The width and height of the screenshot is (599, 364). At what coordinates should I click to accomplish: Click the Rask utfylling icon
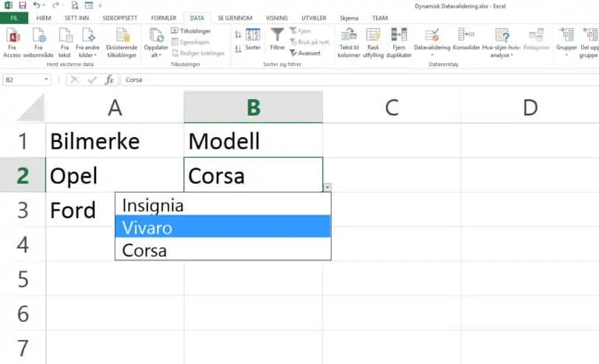tap(373, 35)
